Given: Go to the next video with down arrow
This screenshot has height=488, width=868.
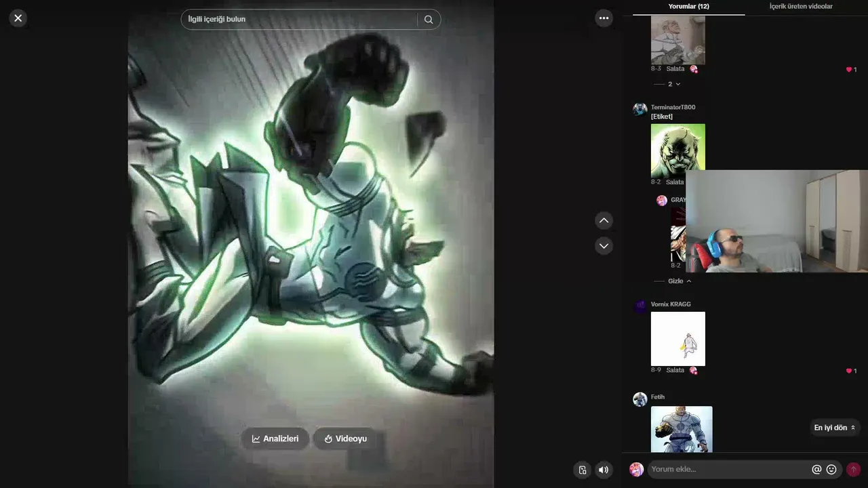Looking at the screenshot, I should pyautogui.click(x=604, y=245).
